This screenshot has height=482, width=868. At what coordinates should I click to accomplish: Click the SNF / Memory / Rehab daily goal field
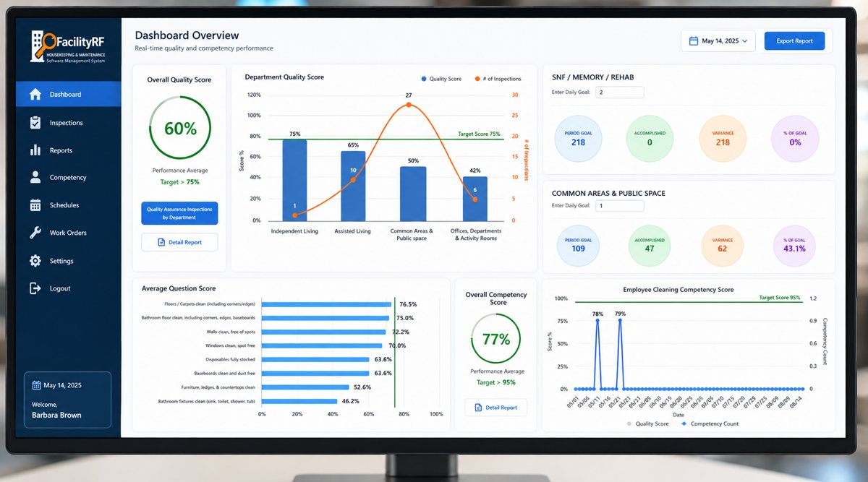(x=620, y=92)
